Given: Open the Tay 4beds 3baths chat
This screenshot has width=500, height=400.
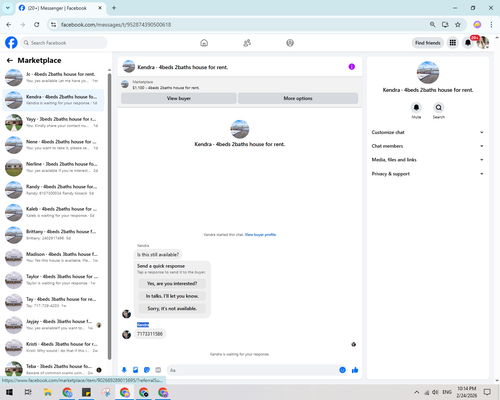Looking at the screenshot, I should [53, 302].
